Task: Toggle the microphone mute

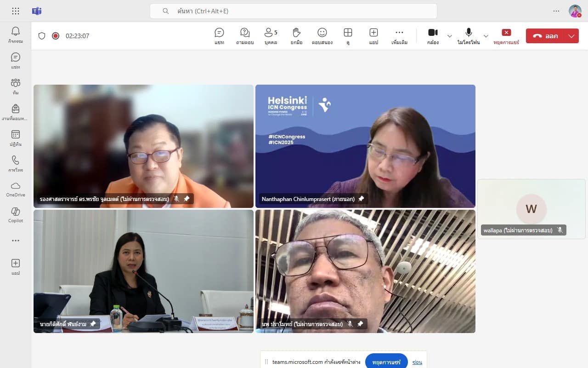Action: [468, 36]
